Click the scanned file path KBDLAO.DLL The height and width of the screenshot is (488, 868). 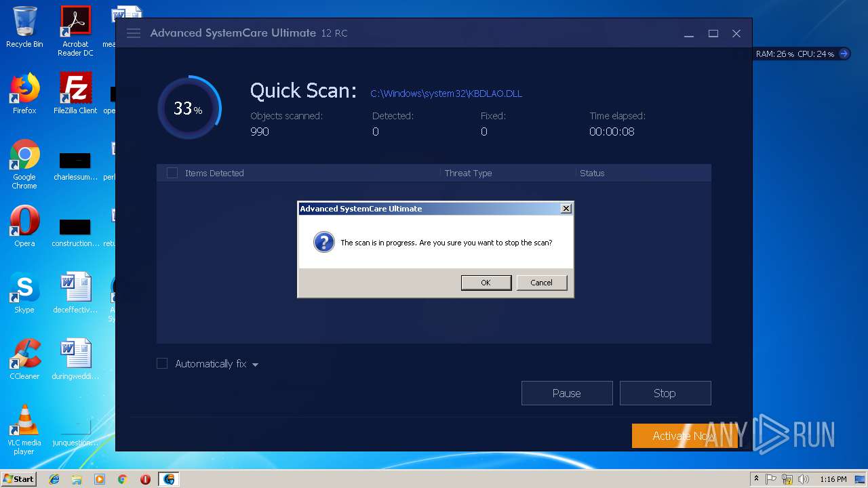(x=446, y=94)
